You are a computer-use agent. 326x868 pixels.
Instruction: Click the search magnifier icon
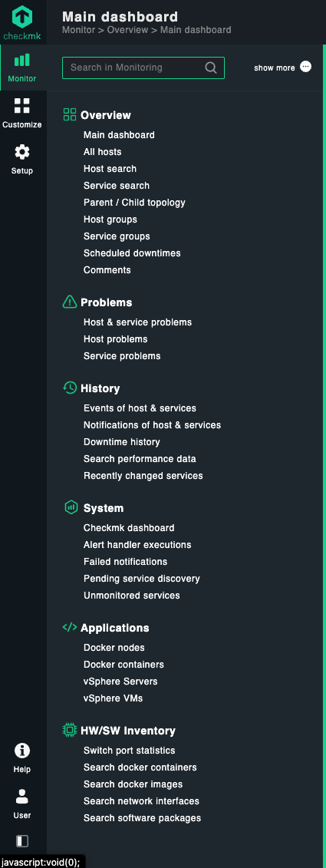pyautogui.click(x=211, y=68)
